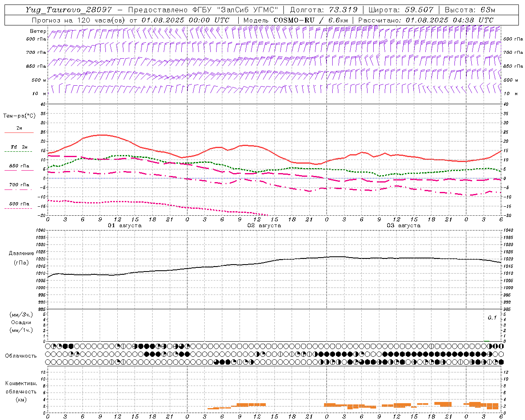The height and width of the screenshot is (420, 525).
Task: Click the Давление pressure panel label
Action: click(21, 253)
